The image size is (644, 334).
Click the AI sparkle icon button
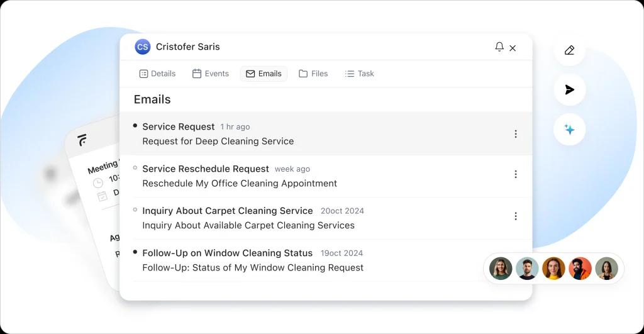569,130
